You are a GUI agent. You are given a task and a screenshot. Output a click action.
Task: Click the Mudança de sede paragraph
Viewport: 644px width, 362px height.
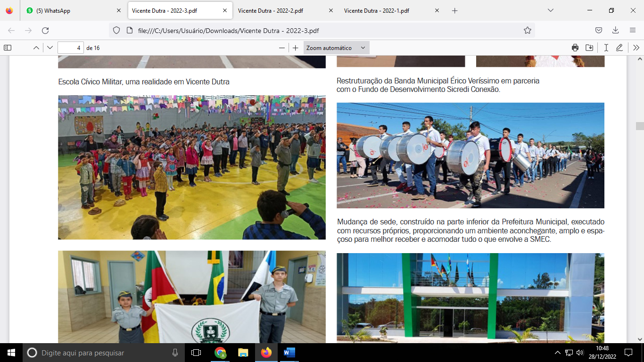coord(471,230)
